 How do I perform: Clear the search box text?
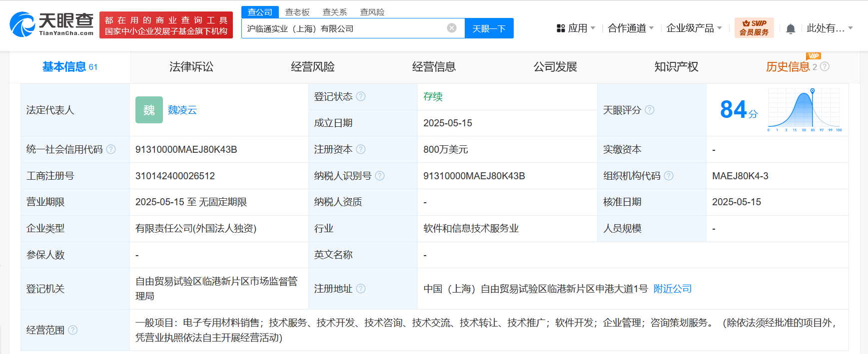point(451,28)
